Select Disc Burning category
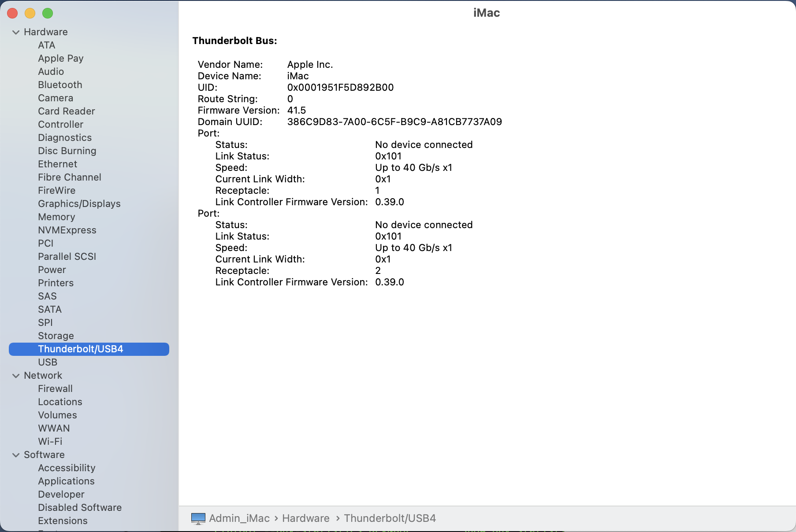This screenshot has width=796, height=532. coord(67,151)
